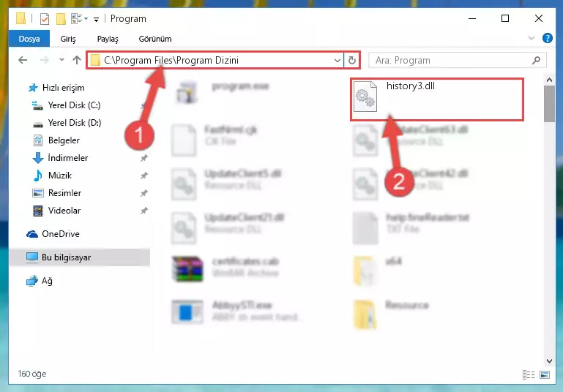Screen dimensions: 563x392
Task: Expand the ribbon with the chevron
Action: tap(532, 38)
